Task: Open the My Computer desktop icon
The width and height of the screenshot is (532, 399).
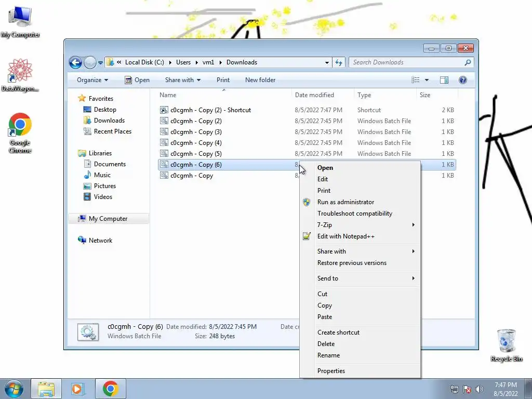Action: click(20, 22)
